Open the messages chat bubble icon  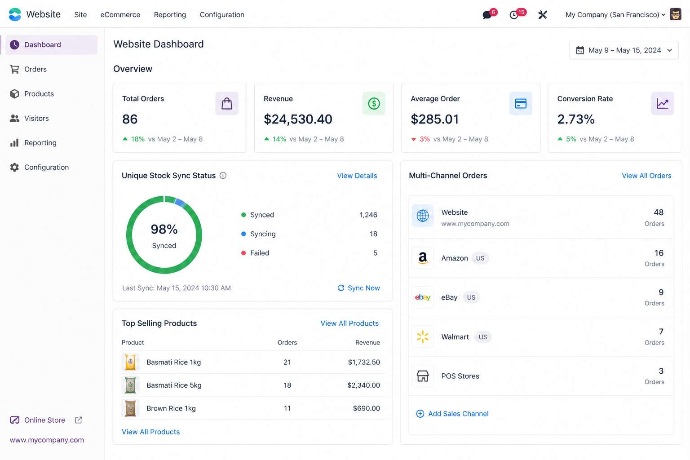point(487,15)
